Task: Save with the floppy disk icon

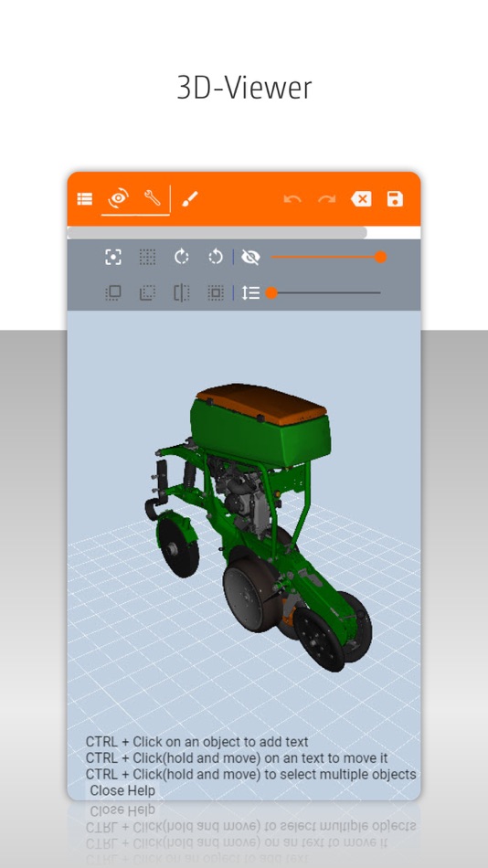Action: 395,199
